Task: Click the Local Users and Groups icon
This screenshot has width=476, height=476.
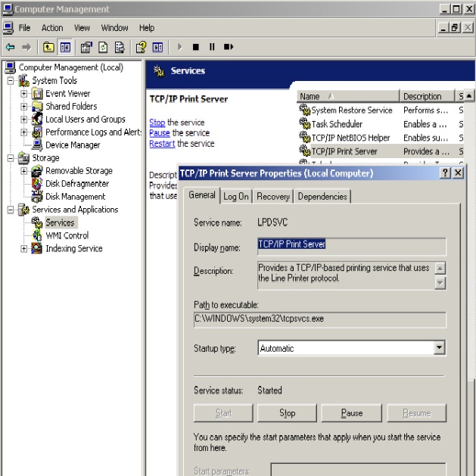Action: click(37, 119)
